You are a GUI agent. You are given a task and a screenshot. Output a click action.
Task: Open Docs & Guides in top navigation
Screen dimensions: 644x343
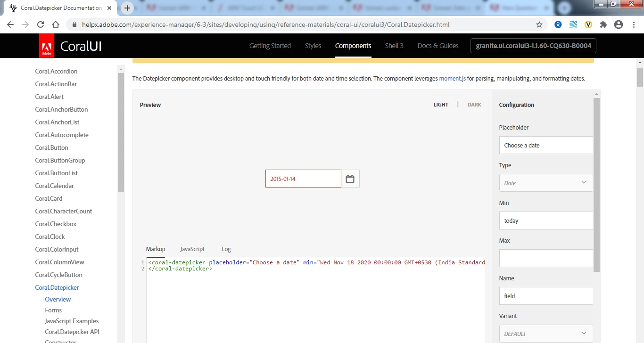pos(438,46)
